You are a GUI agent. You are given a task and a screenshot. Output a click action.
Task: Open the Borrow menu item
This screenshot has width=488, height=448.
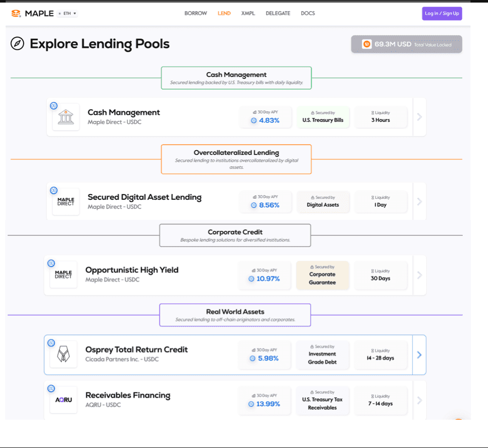click(x=196, y=13)
